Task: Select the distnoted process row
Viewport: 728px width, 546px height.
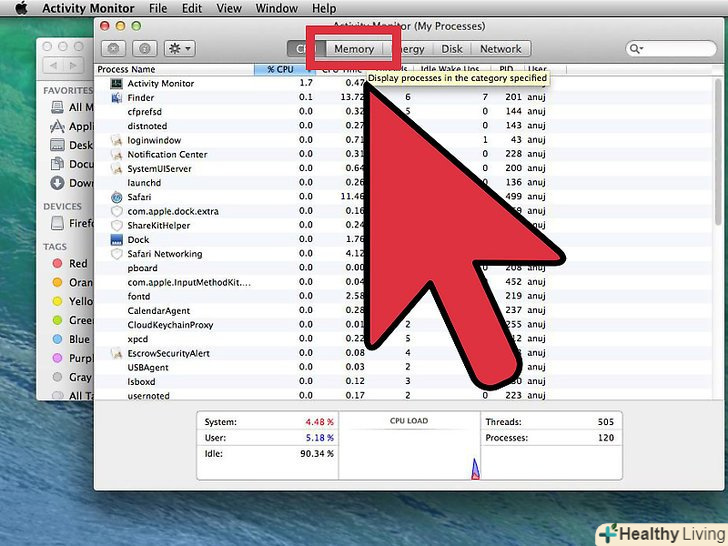Action: point(403,126)
